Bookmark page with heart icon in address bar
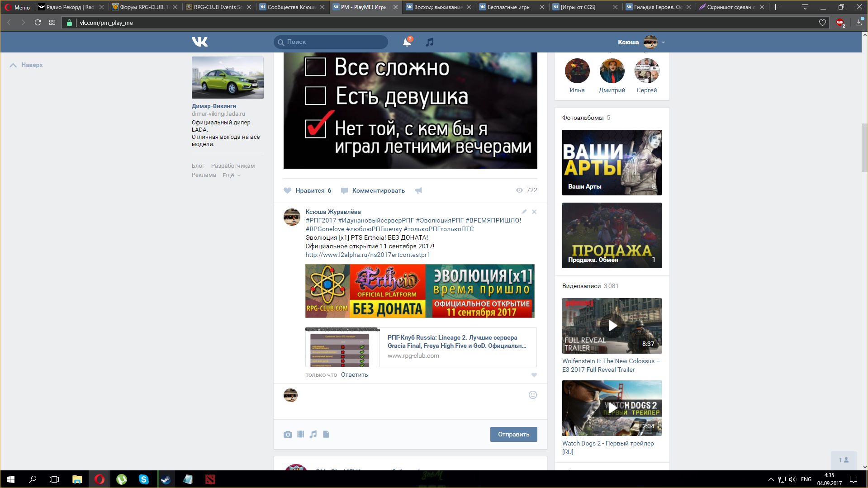Viewport: 868px width, 488px height. (822, 23)
